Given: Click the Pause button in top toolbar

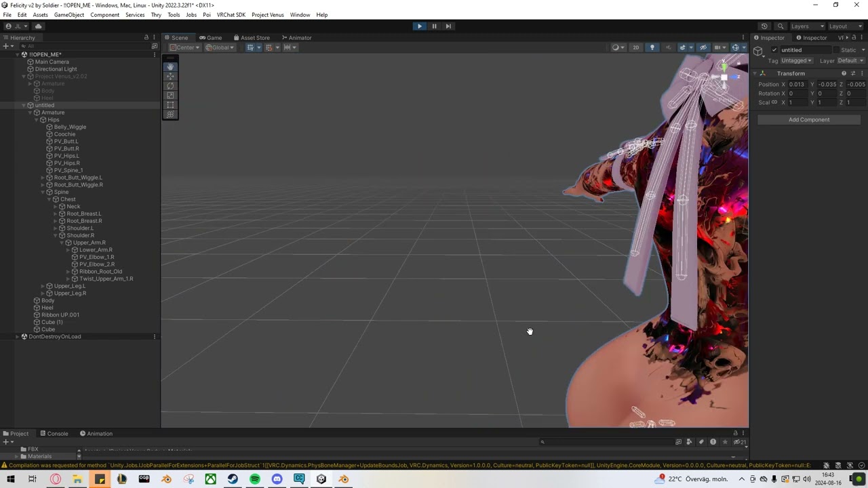Looking at the screenshot, I should pos(434,26).
